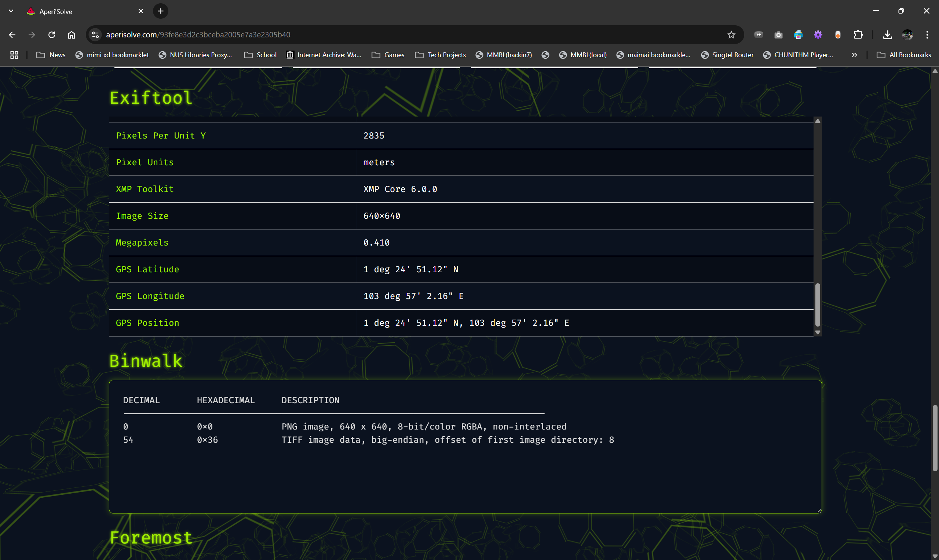Click the camera screenshot extension icon
This screenshot has height=560, width=939.
778,35
